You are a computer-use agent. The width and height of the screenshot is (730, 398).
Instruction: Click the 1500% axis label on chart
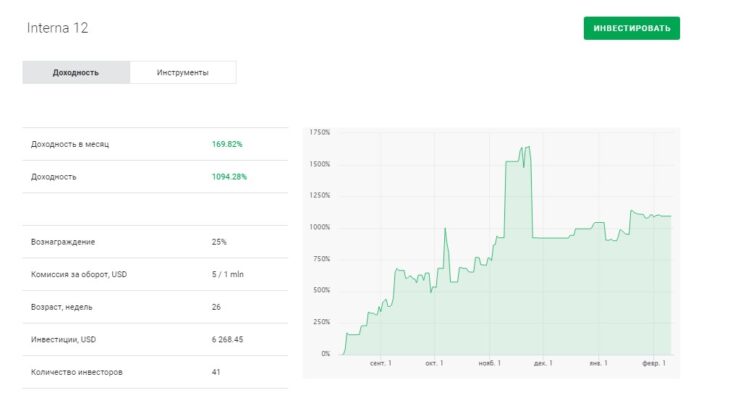[319, 164]
